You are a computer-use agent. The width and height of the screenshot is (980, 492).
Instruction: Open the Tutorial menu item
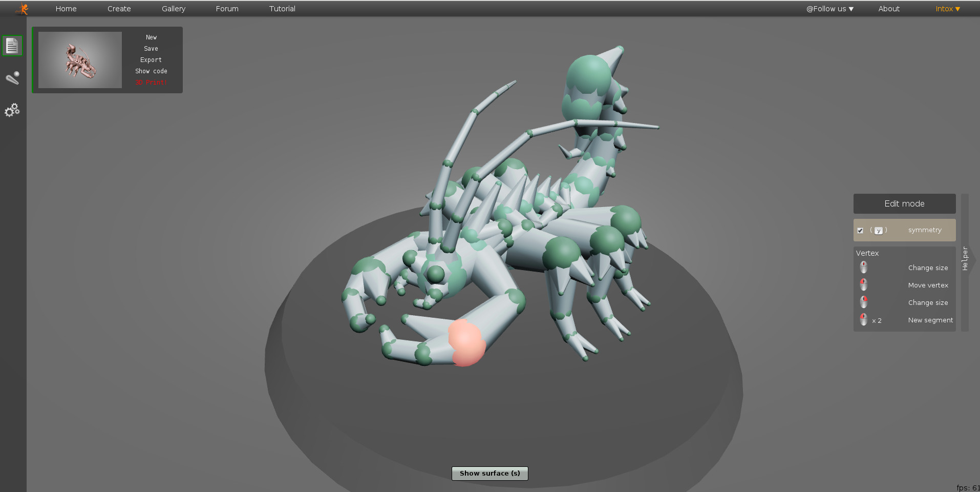[x=282, y=9]
